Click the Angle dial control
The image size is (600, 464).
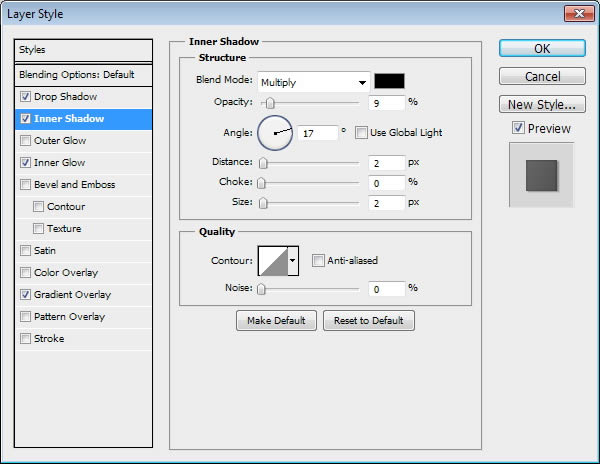coord(275,133)
